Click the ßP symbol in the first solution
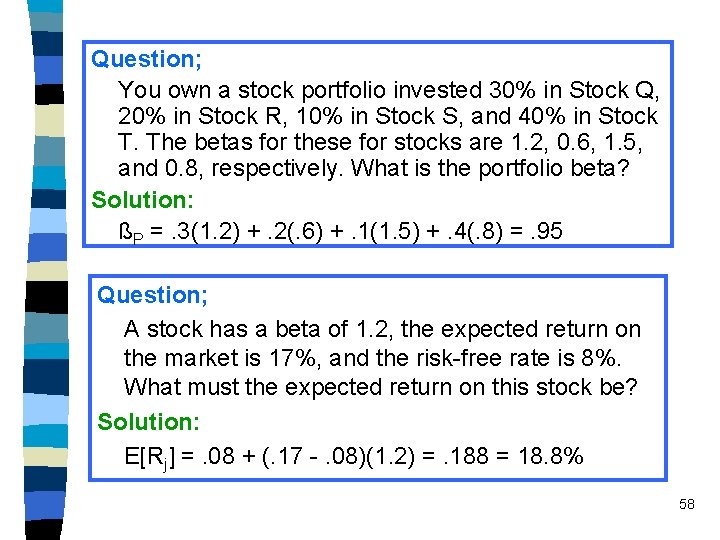The height and width of the screenshot is (540, 720). 131,232
